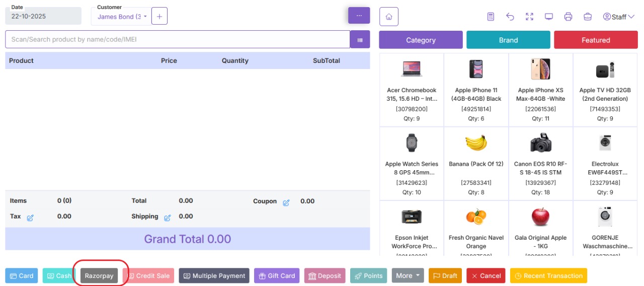Viewport: 644px width, 286px height.
Task: Expand the Staff user menu
Action: (x=618, y=17)
